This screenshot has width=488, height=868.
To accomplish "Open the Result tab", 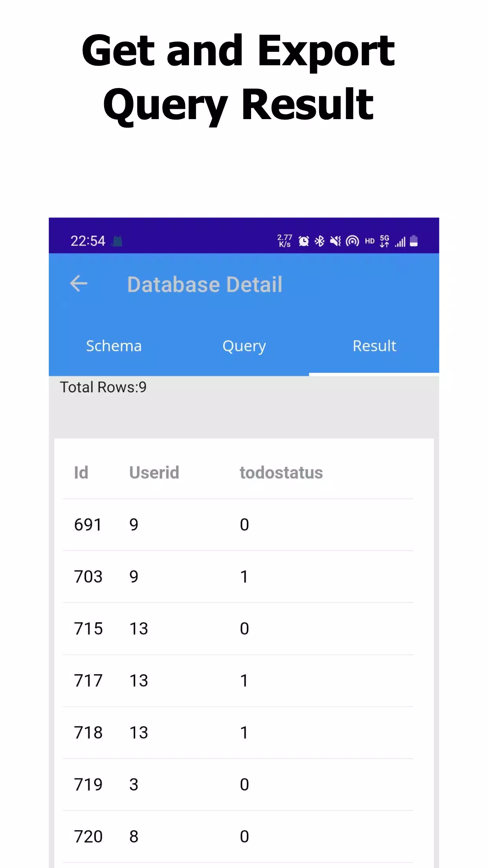I will tap(374, 346).
